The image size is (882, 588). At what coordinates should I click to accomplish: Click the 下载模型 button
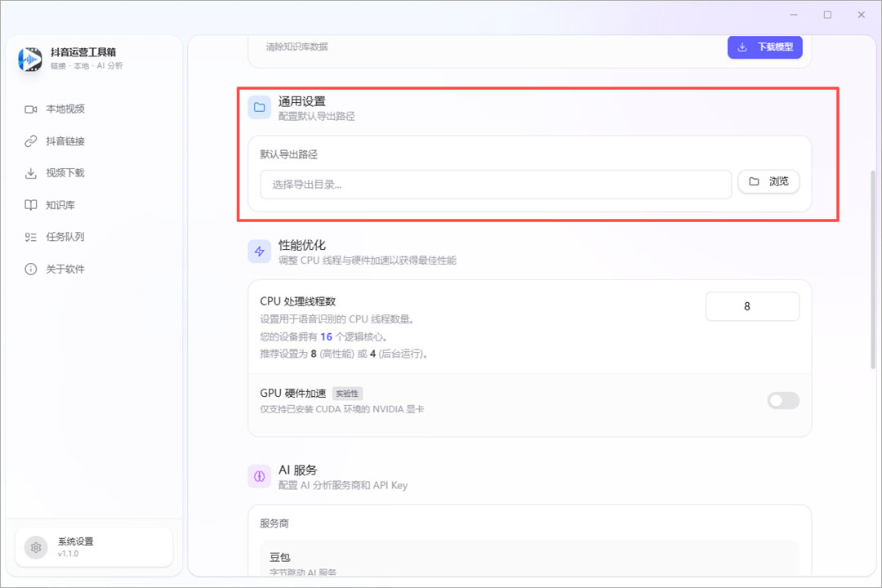(x=764, y=47)
